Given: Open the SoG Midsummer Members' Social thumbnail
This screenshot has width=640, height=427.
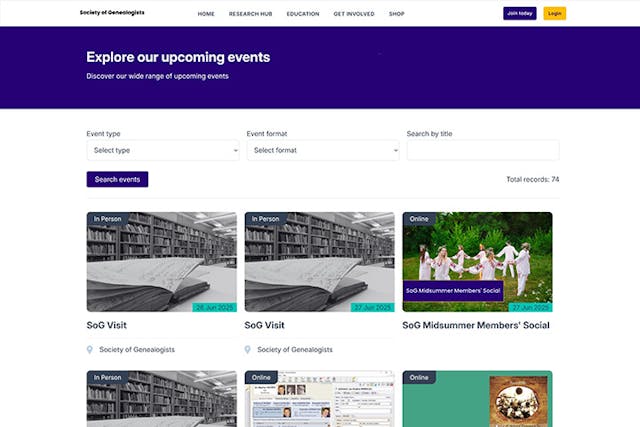Looking at the screenshot, I should 477,262.
